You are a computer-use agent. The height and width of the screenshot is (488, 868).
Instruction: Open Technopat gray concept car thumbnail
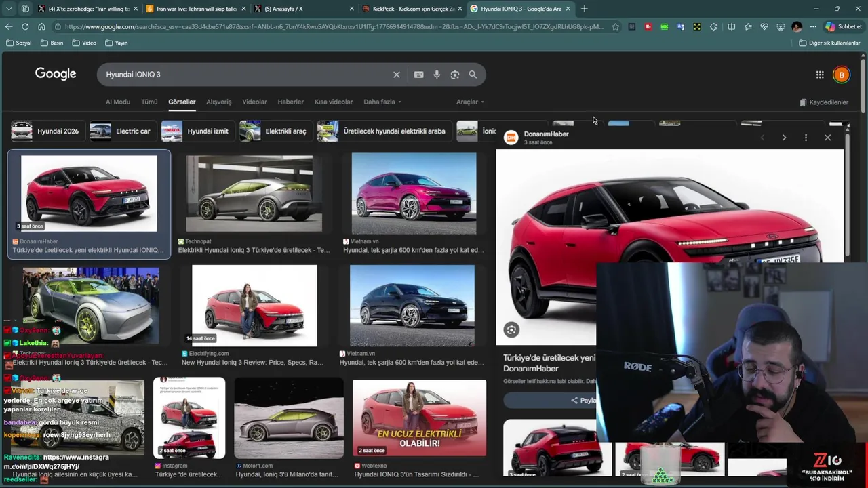254,194
